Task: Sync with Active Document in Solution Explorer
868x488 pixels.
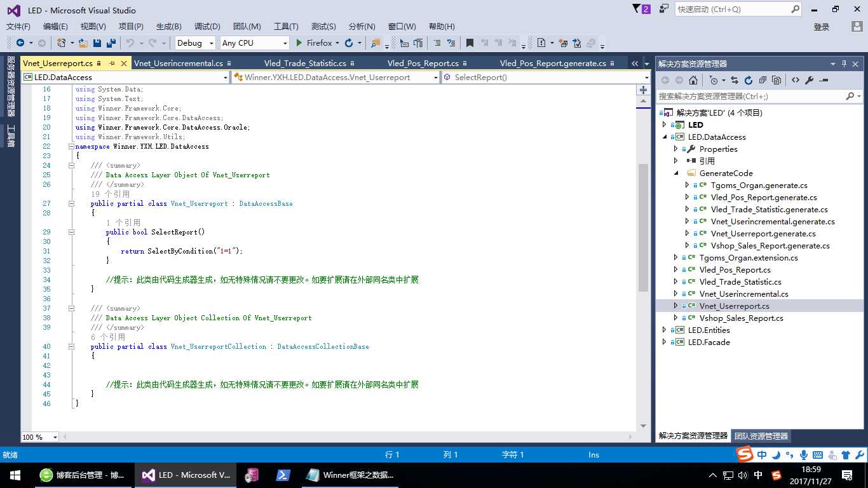Action: [x=735, y=80]
